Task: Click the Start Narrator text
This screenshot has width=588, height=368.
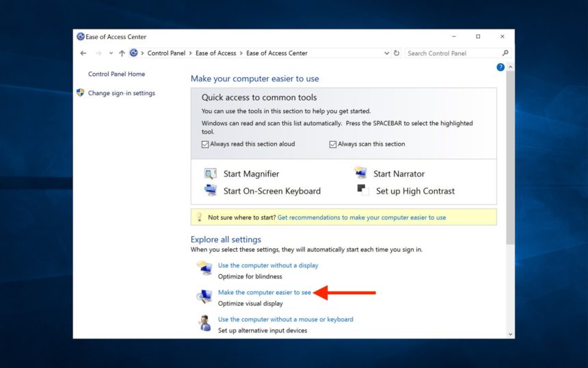Action: coord(399,174)
